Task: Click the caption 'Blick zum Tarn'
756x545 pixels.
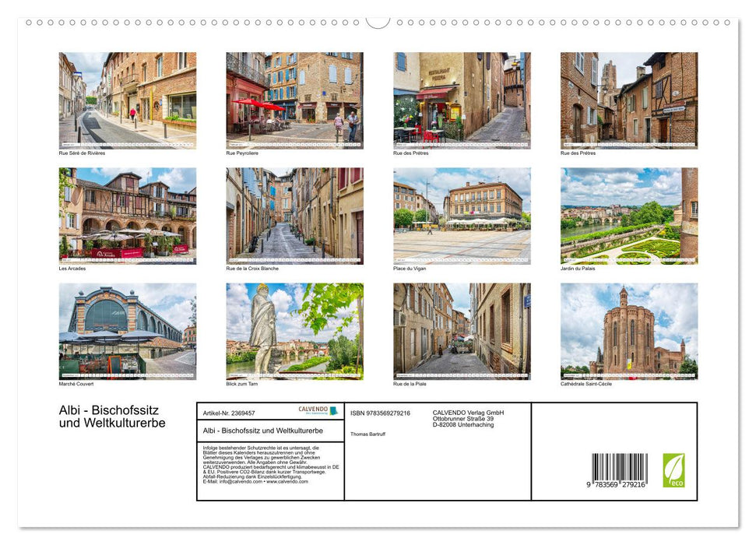Action: pos(241,384)
